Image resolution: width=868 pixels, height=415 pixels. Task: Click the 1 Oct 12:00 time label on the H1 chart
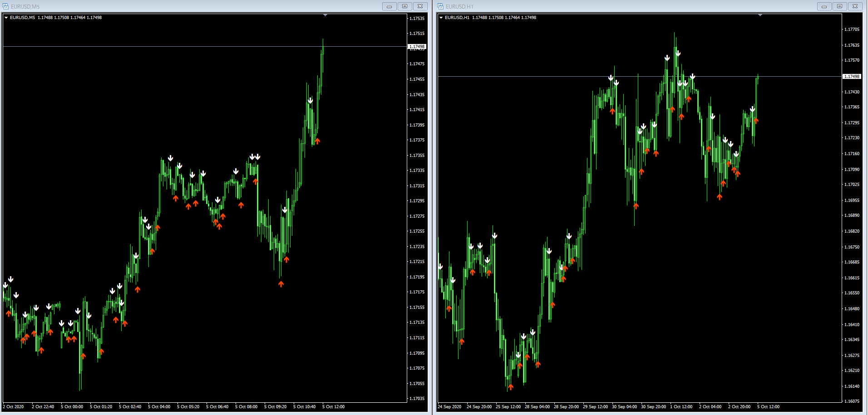(x=681, y=407)
